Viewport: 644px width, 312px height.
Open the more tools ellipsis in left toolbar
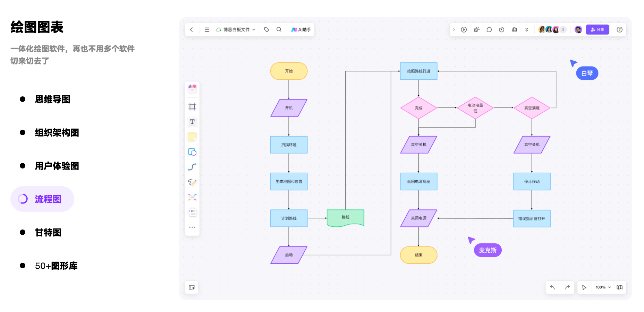coord(192,227)
